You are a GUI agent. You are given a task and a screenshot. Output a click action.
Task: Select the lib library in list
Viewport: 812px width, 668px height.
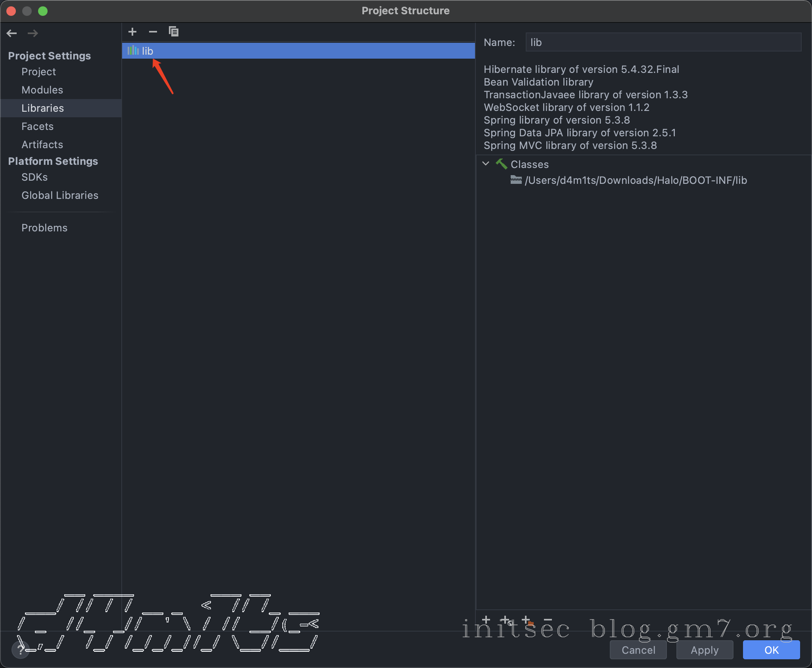click(x=147, y=51)
